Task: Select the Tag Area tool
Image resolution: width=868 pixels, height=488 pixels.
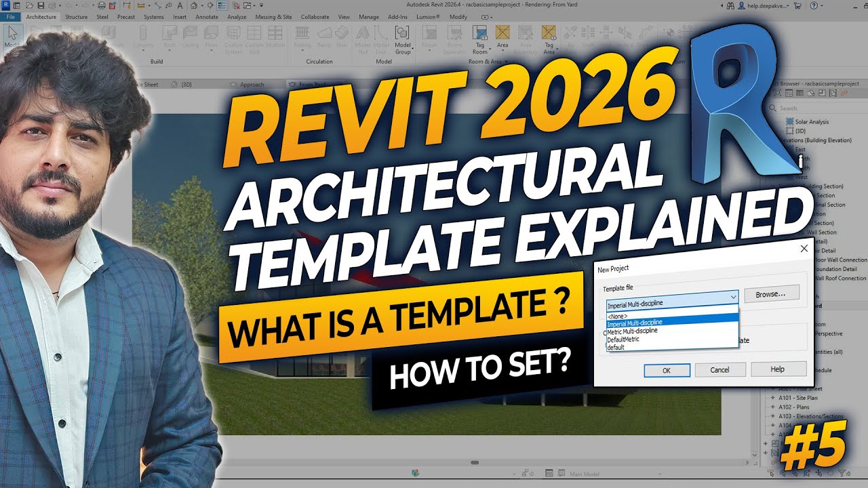Action: pyautogui.click(x=549, y=39)
